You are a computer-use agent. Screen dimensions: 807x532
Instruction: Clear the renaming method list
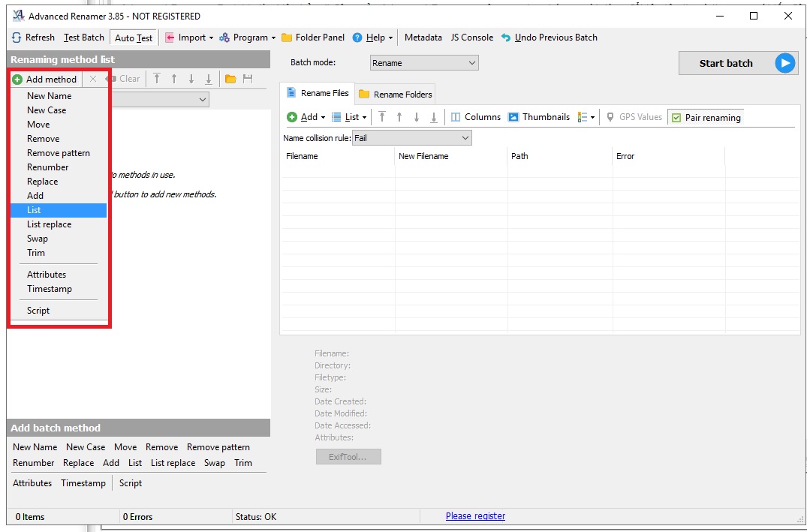(124, 79)
